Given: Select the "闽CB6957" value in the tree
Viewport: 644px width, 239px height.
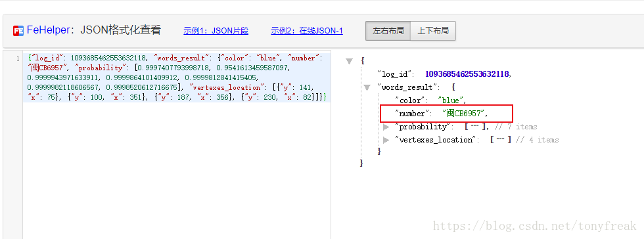Looking at the screenshot, I should [x=463, y=114].
